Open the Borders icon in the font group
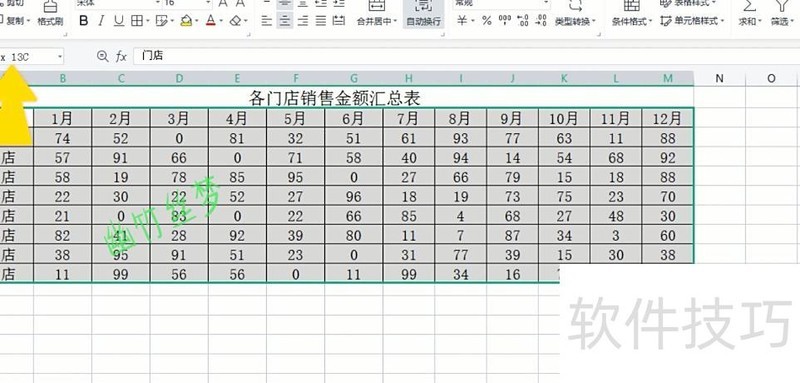The image size is (800, 383). [136, 21]
